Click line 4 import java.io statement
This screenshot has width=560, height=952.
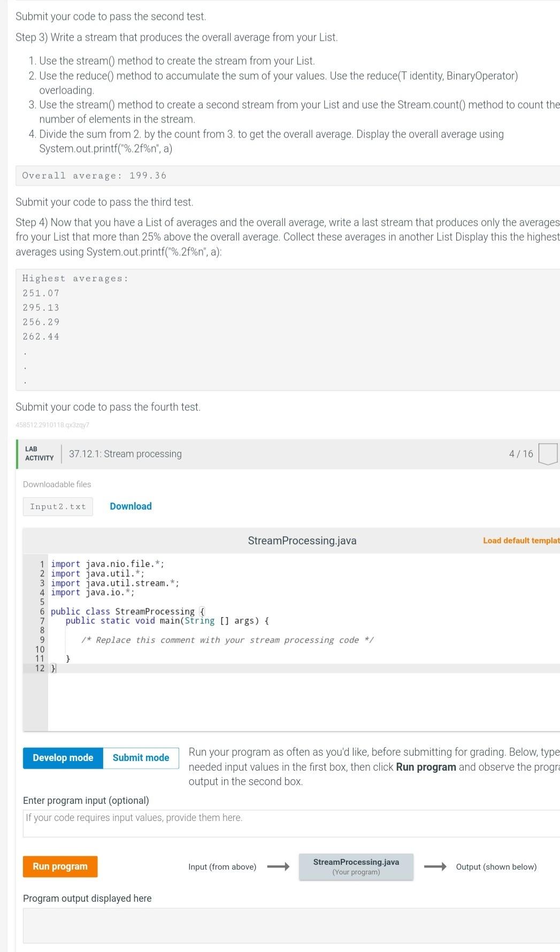click(x=93, y=592)
